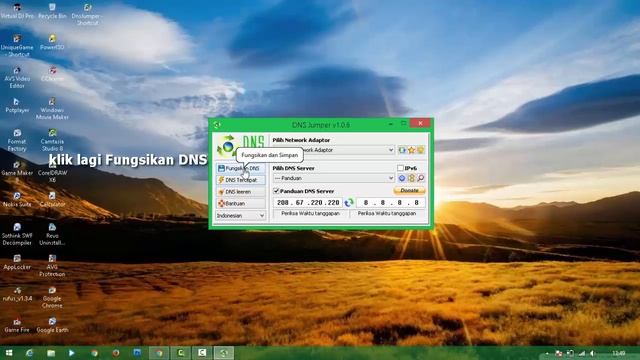Open the Windows Start button
Image resolution: width=640 pixels, height=360 pixels.
(9, 353)
